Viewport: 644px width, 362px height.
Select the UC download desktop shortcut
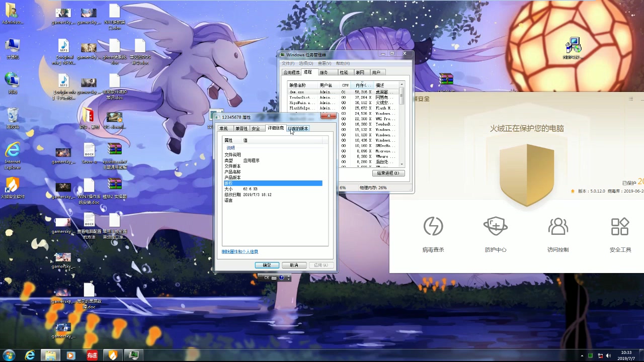[x=115, y=121]
